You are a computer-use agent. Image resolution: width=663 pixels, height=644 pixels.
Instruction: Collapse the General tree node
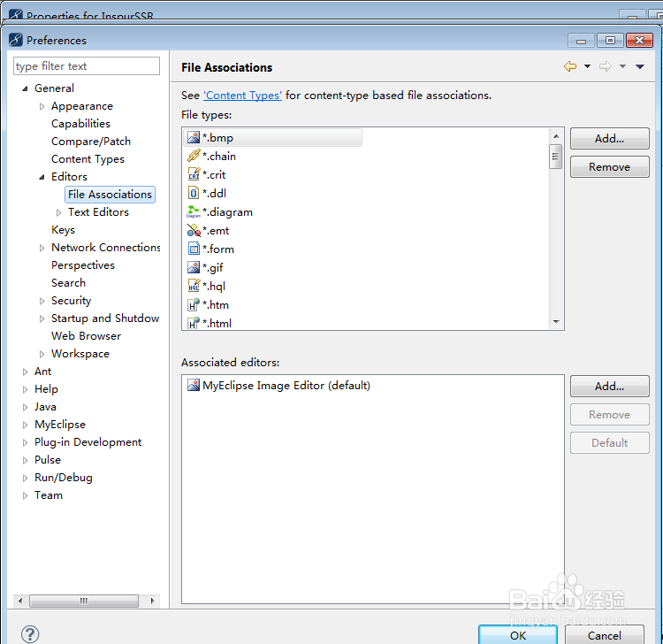pos(25,88)
